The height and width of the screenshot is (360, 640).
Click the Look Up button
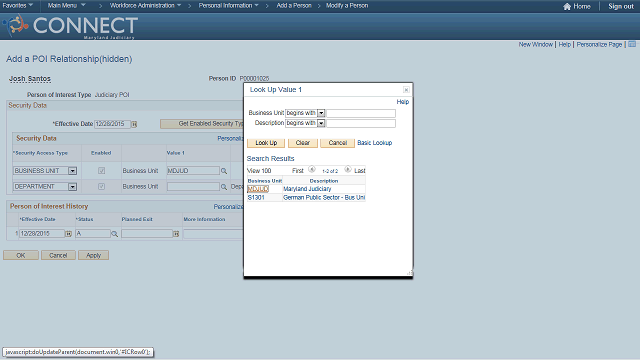pos(266,143)
